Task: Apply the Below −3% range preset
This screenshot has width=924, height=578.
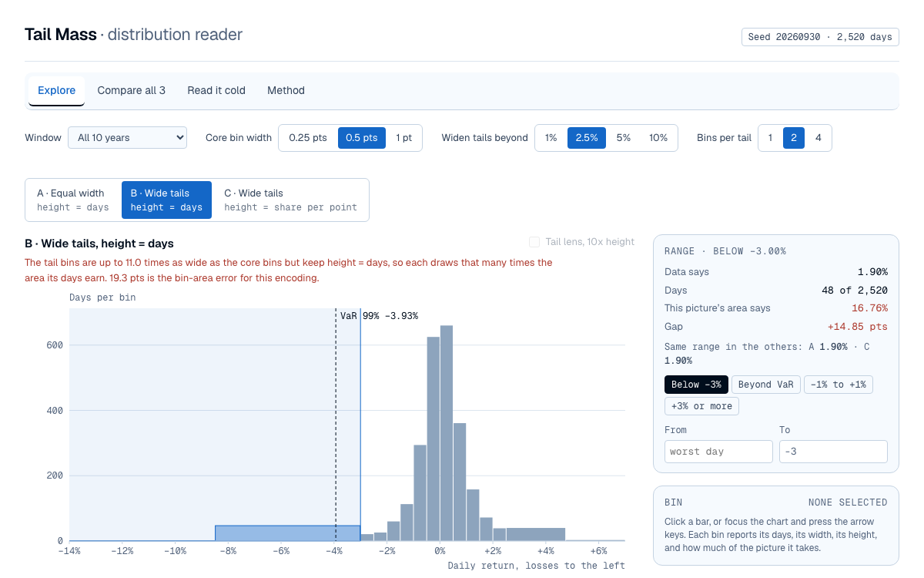Action: point(696,385)
